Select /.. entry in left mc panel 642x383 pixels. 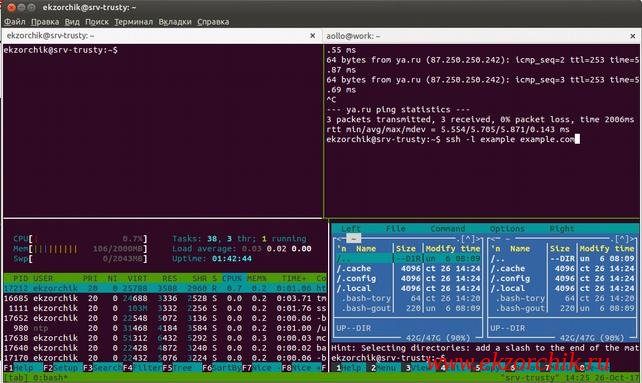[x=407, y=258]
